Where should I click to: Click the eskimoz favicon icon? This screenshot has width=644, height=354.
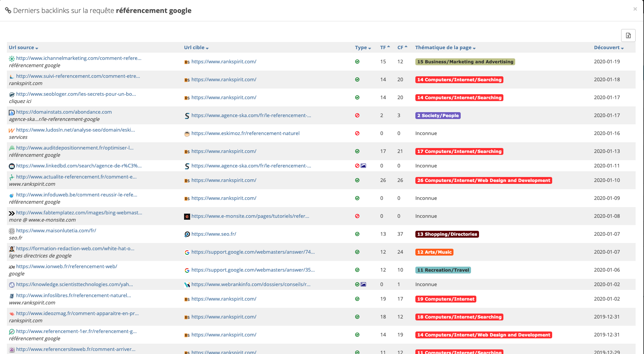click(187, 134)
